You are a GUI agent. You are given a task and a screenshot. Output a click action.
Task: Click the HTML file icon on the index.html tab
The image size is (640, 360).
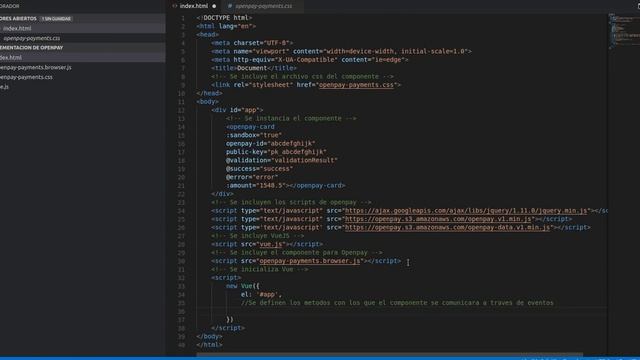click(175, 6)
